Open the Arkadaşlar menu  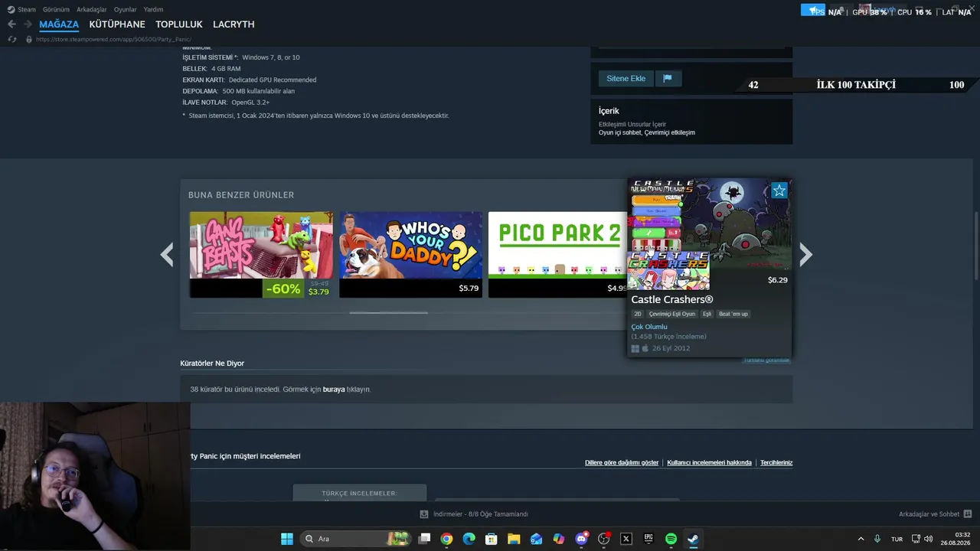point(91,9)
